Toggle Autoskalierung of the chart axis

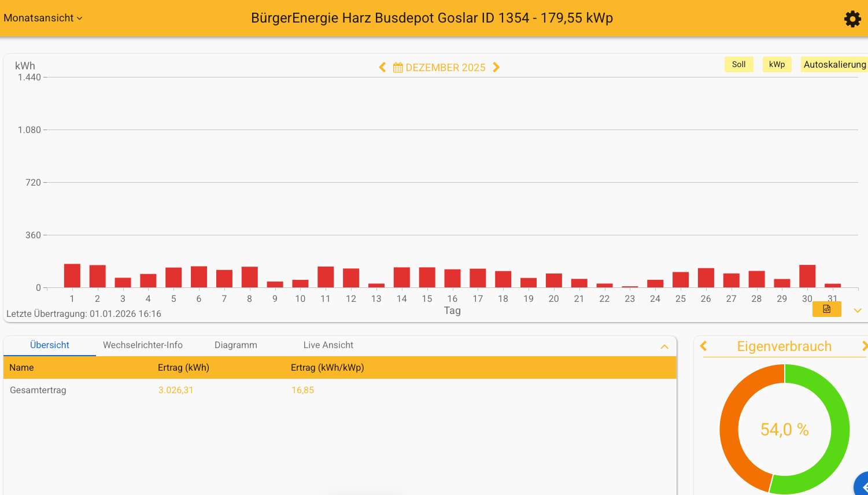point(834,65)
